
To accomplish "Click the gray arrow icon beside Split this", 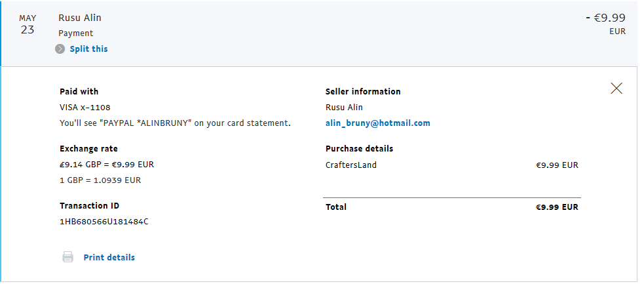I will [x=60, y=49].
